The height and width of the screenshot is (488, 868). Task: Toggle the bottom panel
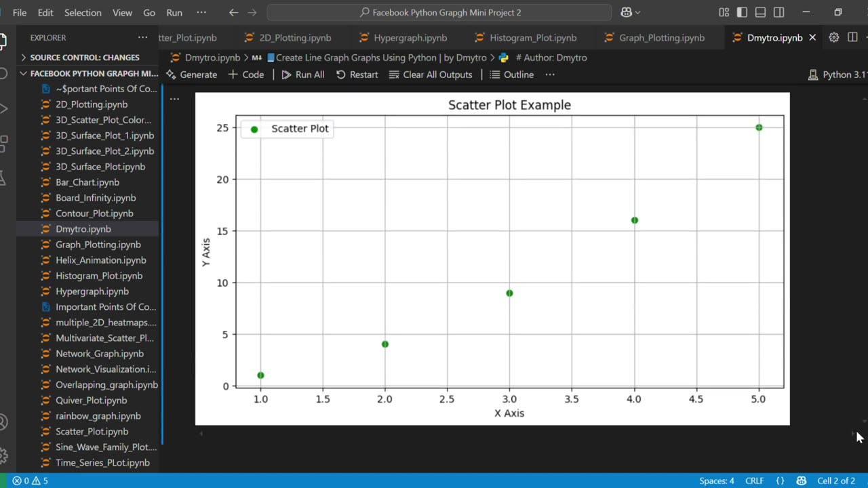pos(760,12)
